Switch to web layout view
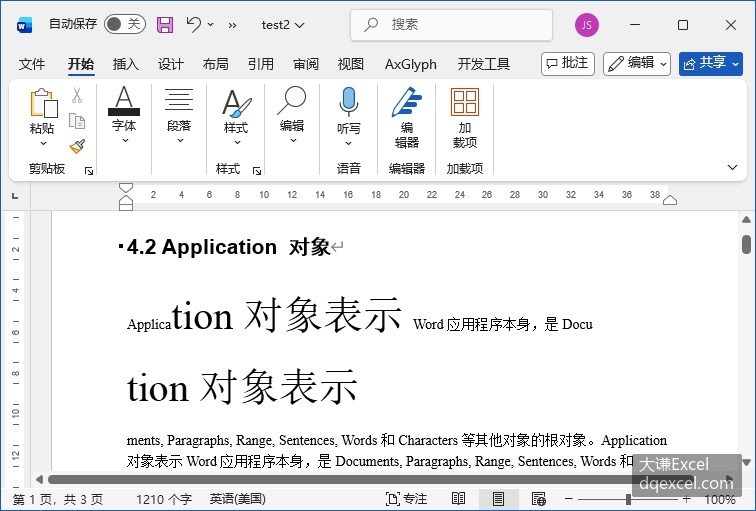The width and height of the screenshot is (756, 511). tap(538, 499)
